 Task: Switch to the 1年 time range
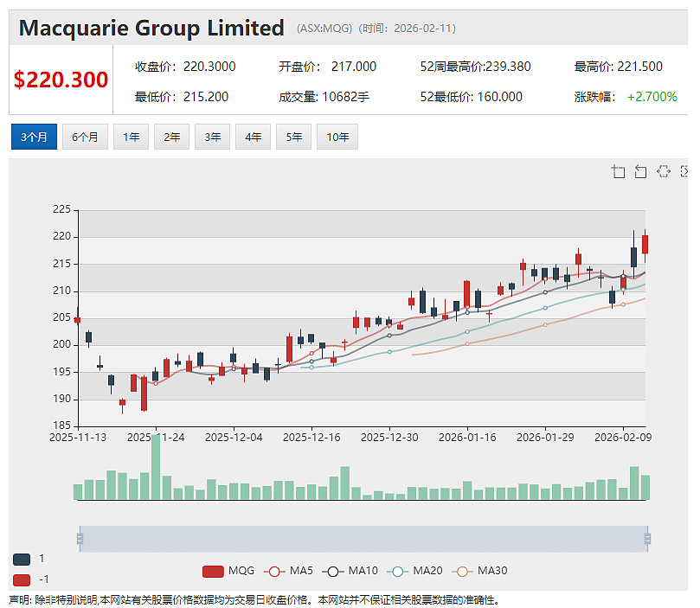coord(131,137)
